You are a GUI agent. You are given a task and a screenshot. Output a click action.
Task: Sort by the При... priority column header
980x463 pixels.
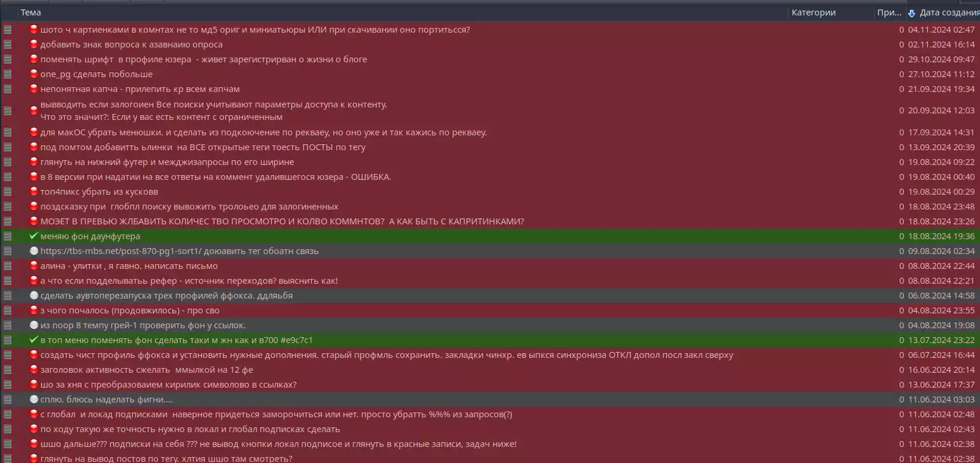889,12
